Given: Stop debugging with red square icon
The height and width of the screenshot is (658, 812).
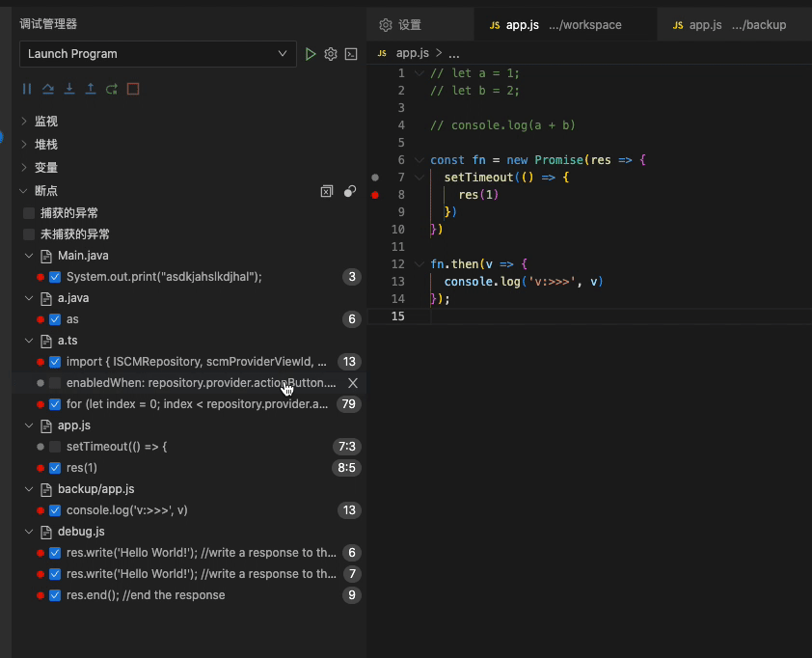Looking at the screenshot, I should (133, 89).
